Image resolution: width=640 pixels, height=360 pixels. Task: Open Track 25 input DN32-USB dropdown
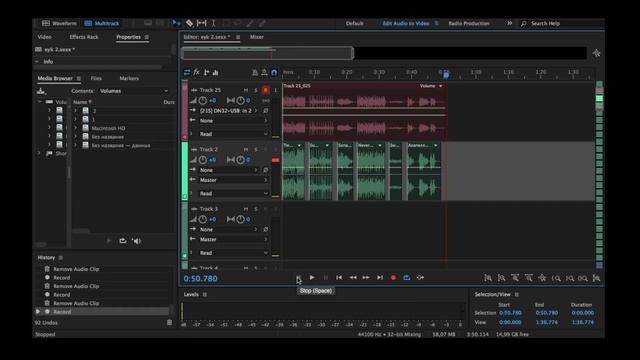click(229, 111)
